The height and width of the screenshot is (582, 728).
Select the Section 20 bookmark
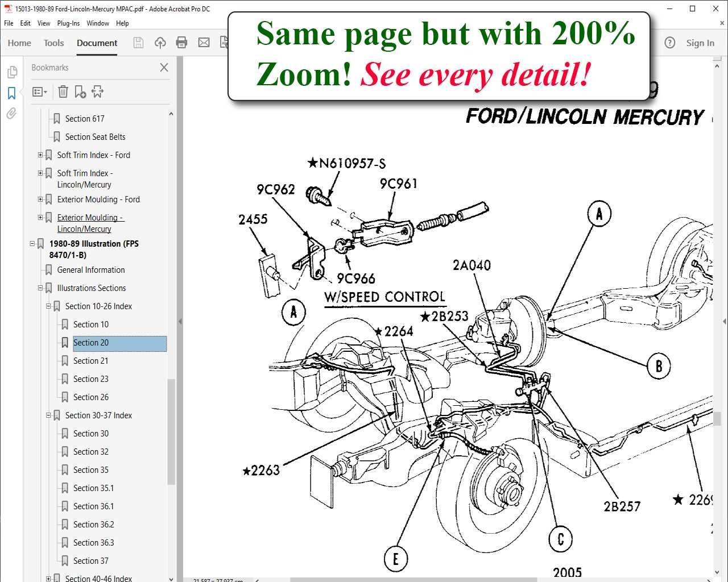coord(91,342)
